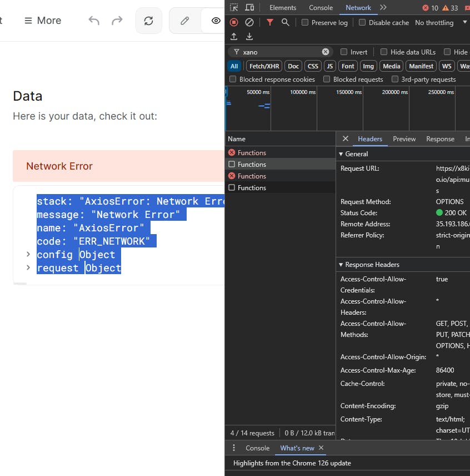
Task: Click the refresh icon button
Action: [148, 21]
